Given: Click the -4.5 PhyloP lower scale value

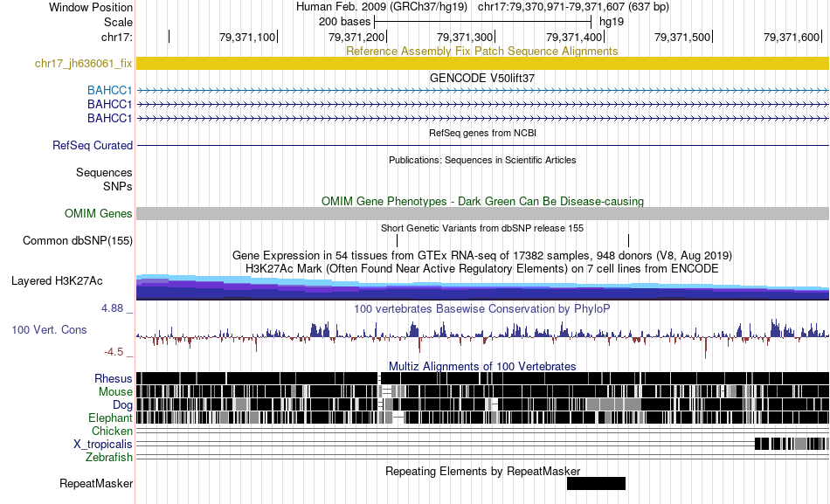Looking at the screenshot, I should 114,352.
